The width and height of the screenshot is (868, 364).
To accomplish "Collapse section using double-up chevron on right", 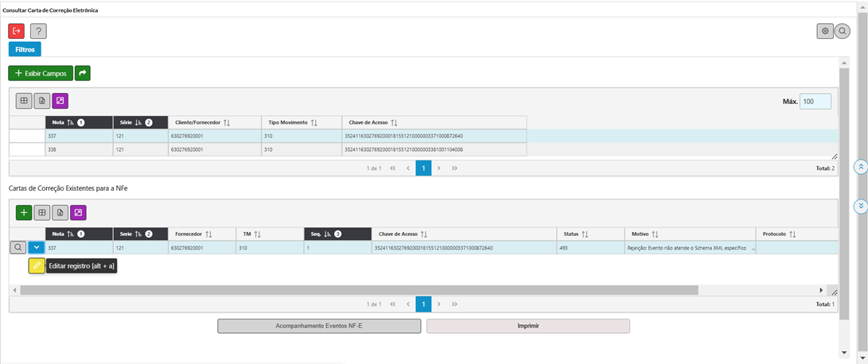I will pos(860,167).
